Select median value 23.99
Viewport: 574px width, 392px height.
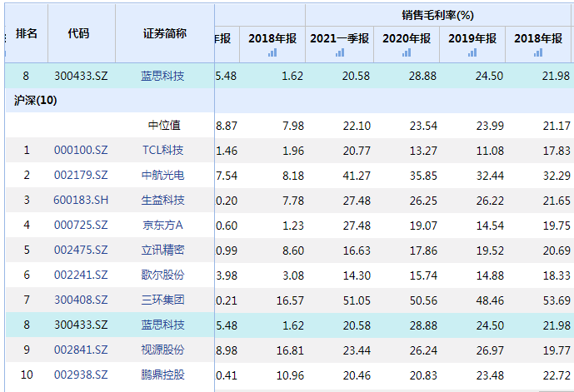[490, 126]
